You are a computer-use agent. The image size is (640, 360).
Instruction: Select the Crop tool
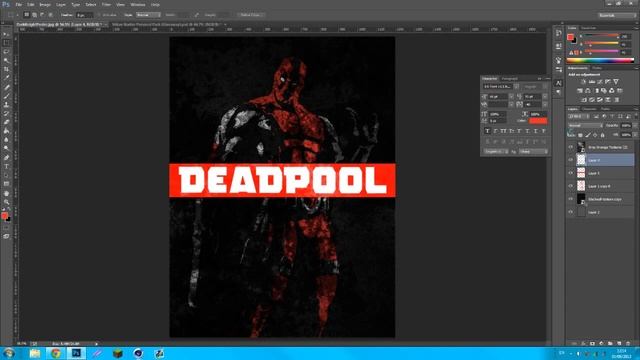click(6, 69)
